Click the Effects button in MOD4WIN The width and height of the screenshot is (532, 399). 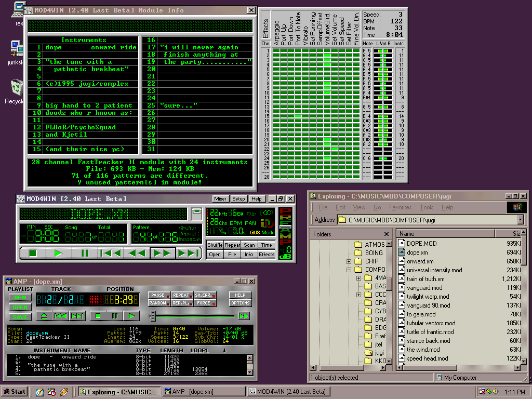(x=267, y=255)
